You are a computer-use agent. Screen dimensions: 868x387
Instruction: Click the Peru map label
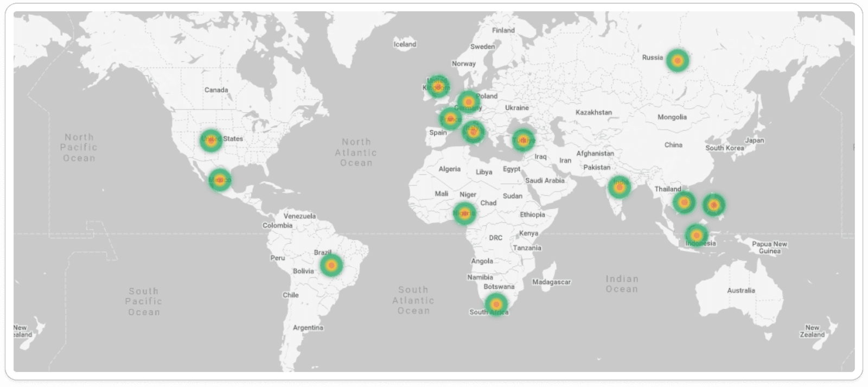[277, 258]
